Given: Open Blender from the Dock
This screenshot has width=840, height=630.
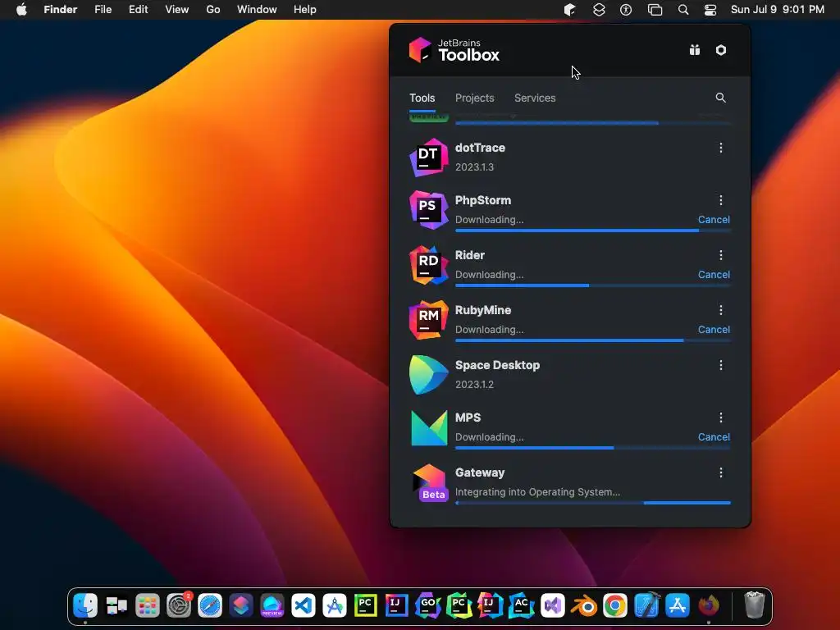Looking at the screenshot, I should pos(584,606).
